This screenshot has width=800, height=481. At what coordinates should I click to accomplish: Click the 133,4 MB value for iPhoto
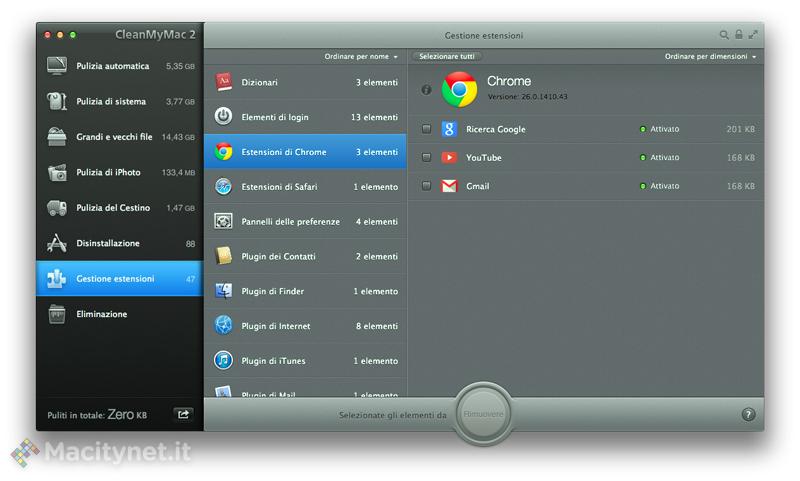pyautogui.click(x=178, y=172)
